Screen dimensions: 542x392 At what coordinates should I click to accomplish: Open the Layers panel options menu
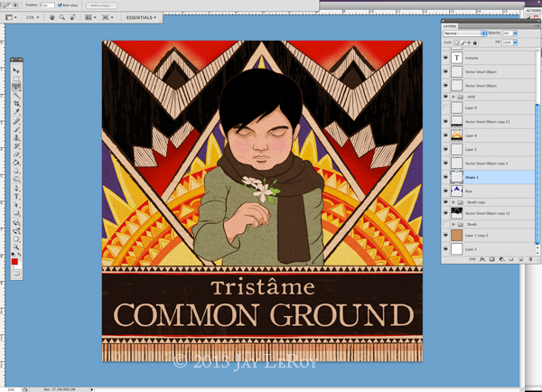[537, 26]
